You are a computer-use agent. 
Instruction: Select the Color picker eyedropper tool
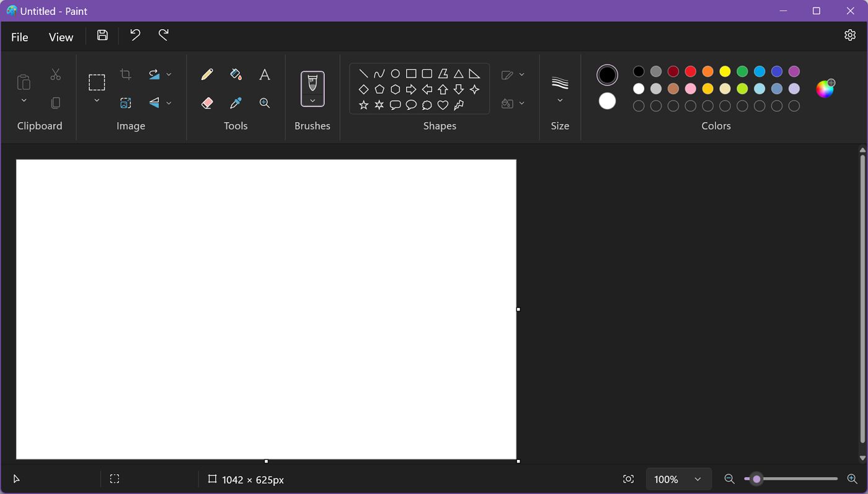(x=236, y=103)
